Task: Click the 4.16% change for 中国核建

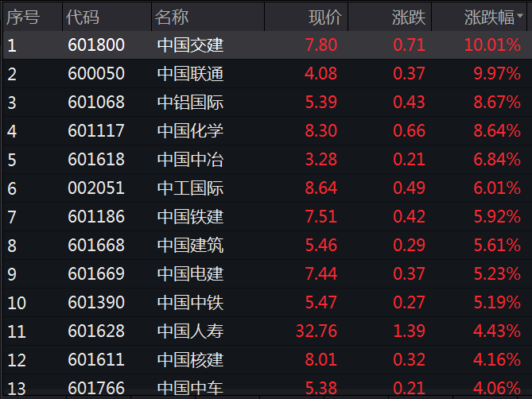Action: tap(497, 360)
